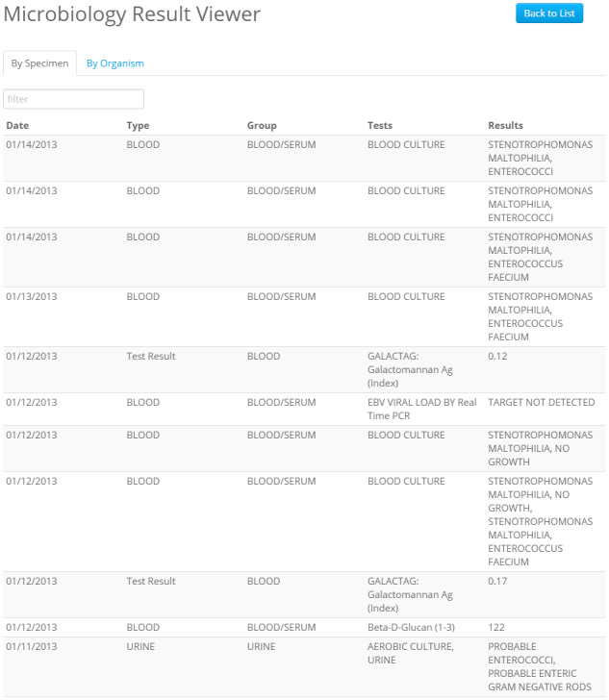The image size is (609, 700).
Task: Click the AEROBIC CULTURE, URINE test cell
Action: [410, 653]
